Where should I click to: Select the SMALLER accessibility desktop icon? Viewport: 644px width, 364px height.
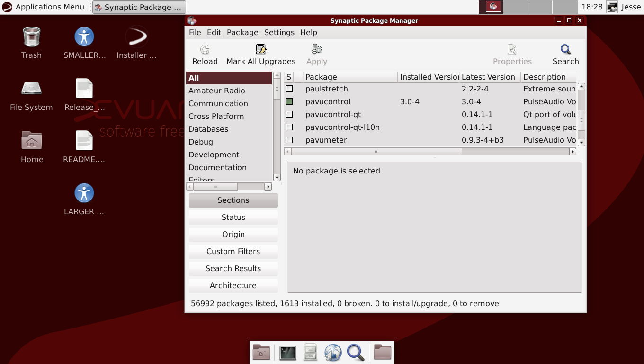pyautogui.click(x=84, y=36)
